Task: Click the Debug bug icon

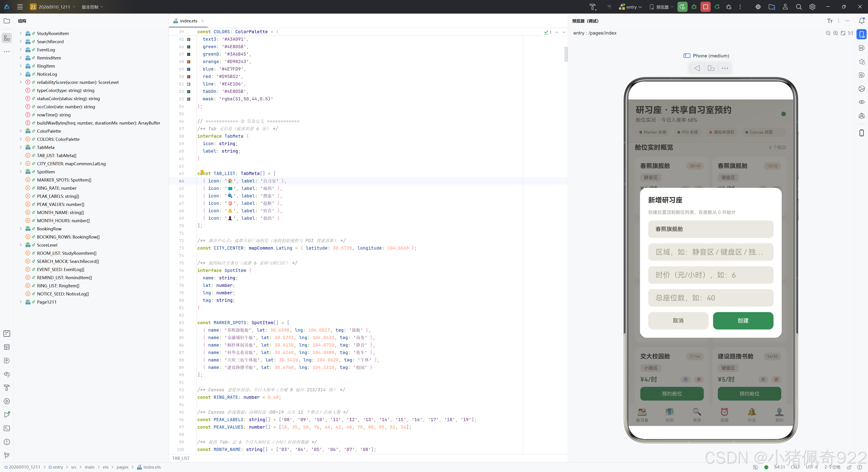Action: point(694,7)
